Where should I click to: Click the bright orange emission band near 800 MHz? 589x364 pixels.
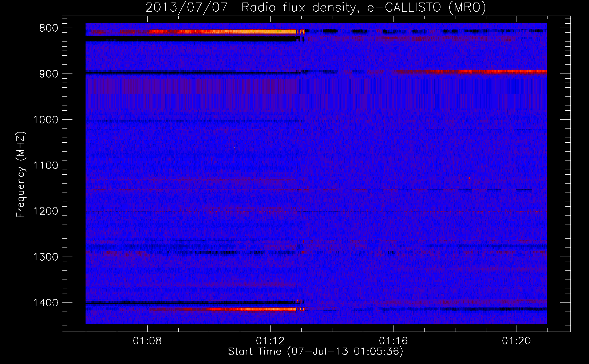[x=226, y=32]
